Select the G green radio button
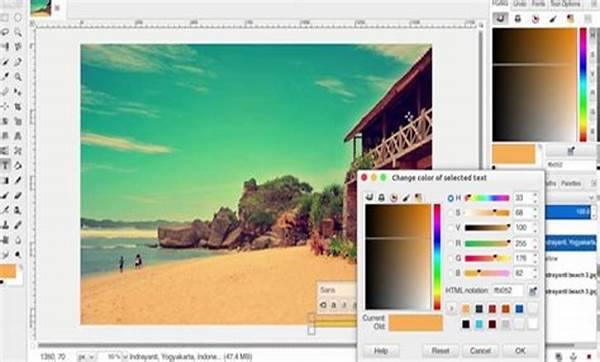Image resolution: width=600 pixels, height=362 pixels. (x=450, y=258)
